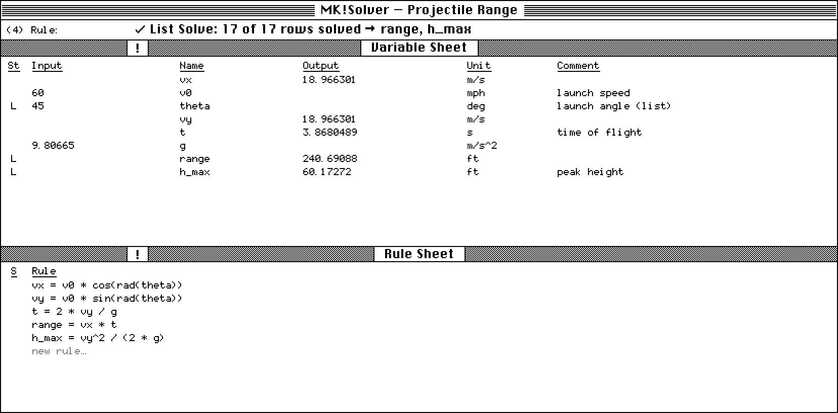Click the Variable Sheet solve '!' button
Image resolution: width=838 pixels, height=413 pixels.
137,48
